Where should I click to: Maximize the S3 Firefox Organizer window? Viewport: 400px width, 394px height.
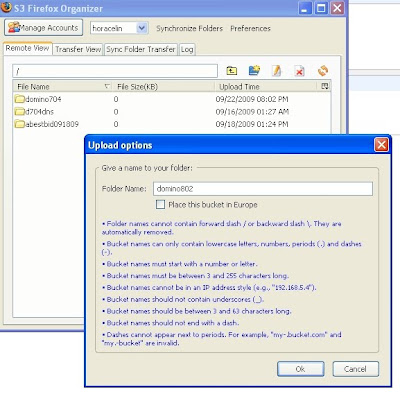click(x=321, y=8)
